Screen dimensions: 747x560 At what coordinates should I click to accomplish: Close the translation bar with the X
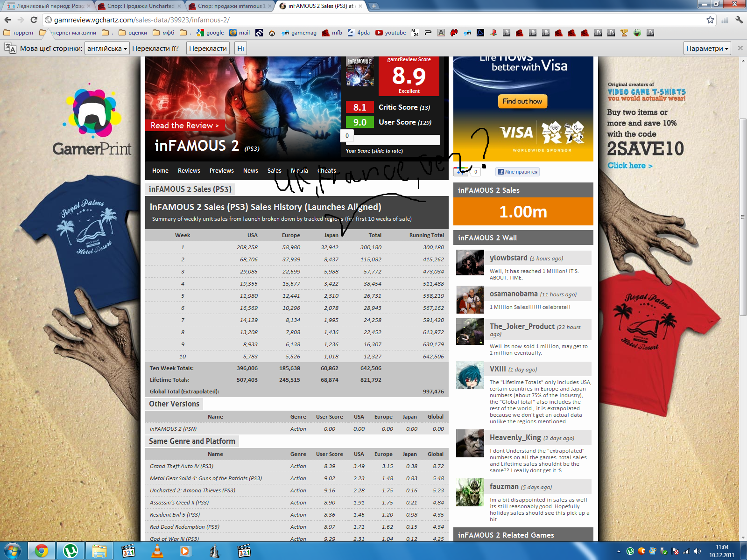(740, 48)
